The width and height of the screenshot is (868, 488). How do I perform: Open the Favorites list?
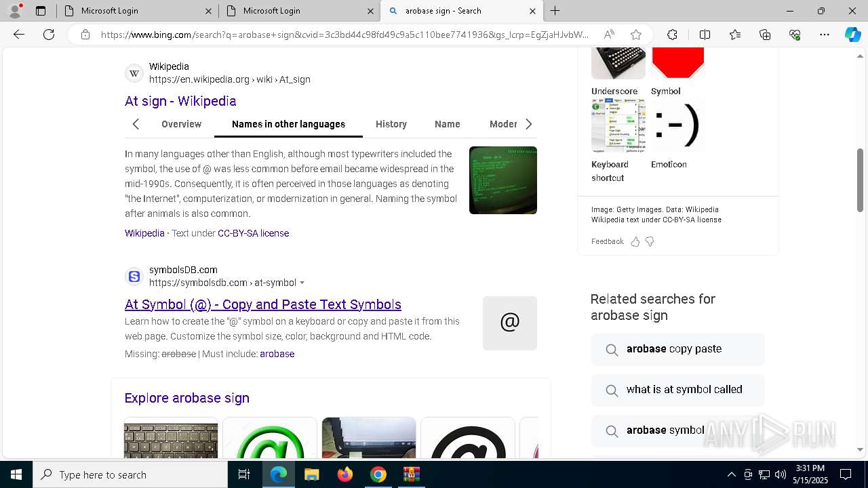point(735,35)
